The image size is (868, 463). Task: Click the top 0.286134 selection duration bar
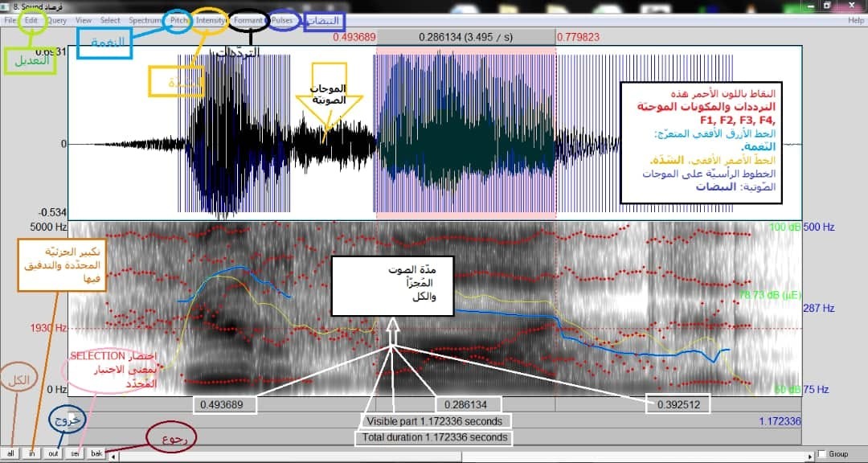(x=465, y=37)
